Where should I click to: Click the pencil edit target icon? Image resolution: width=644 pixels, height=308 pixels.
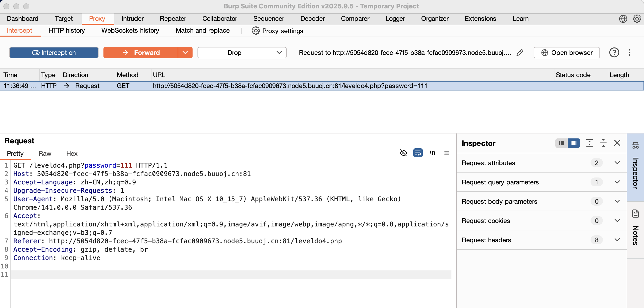click(x=520, y=53)
